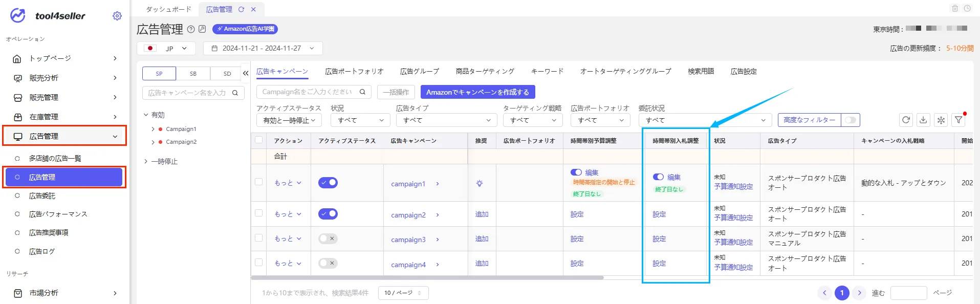The image size is (980, 304).
Task: Toggle 高度なフィルター switch
Action: (x=851, y=120)
